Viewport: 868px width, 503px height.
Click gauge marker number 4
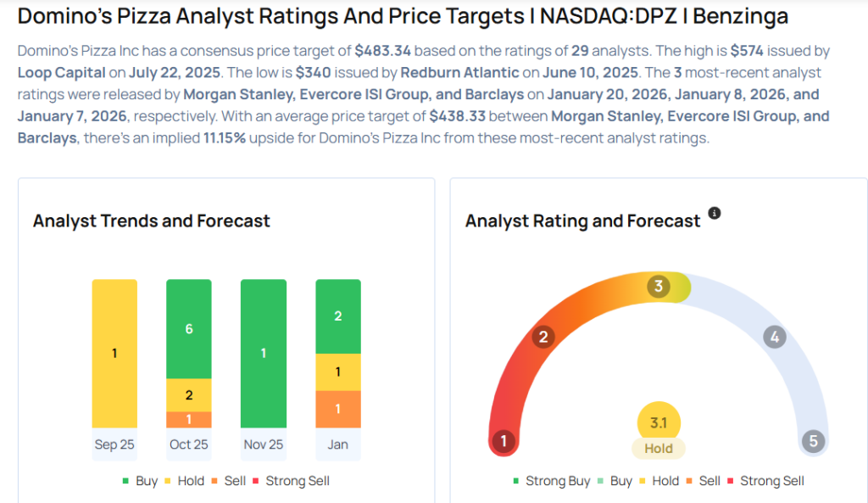coord(773,337)
